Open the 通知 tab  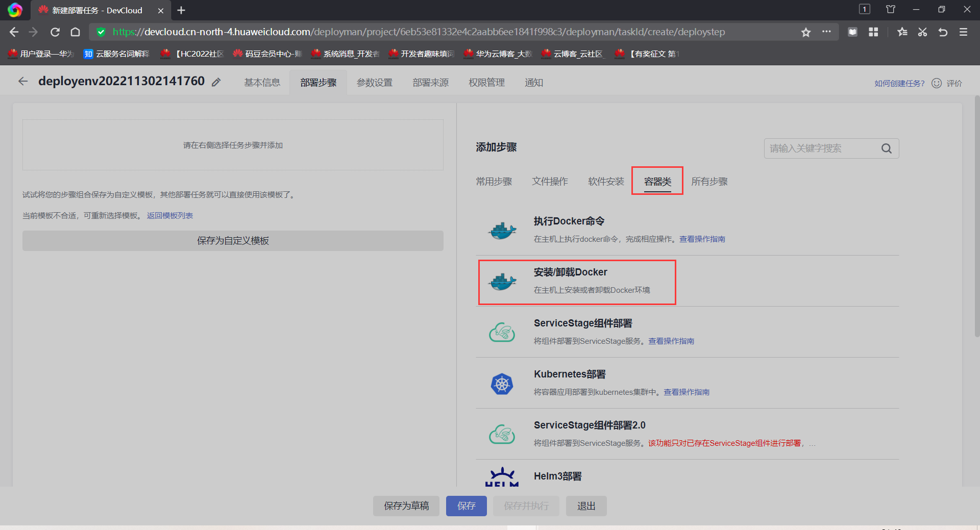534,83
